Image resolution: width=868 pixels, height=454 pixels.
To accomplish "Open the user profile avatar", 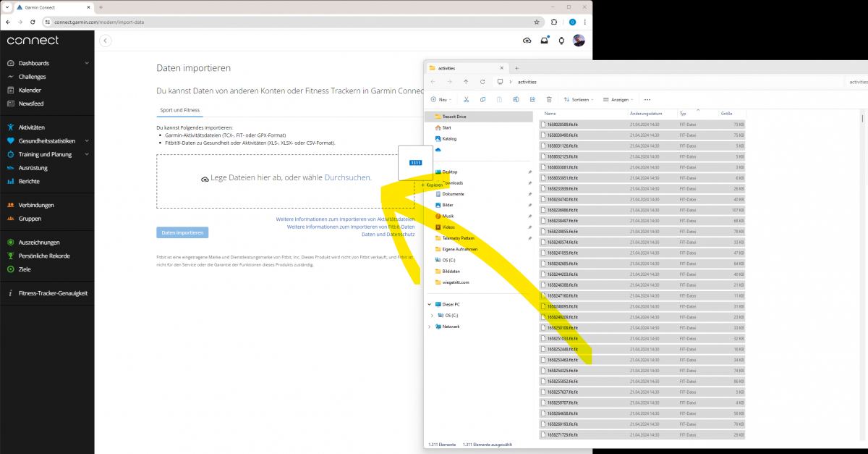I will coord(579,41).
